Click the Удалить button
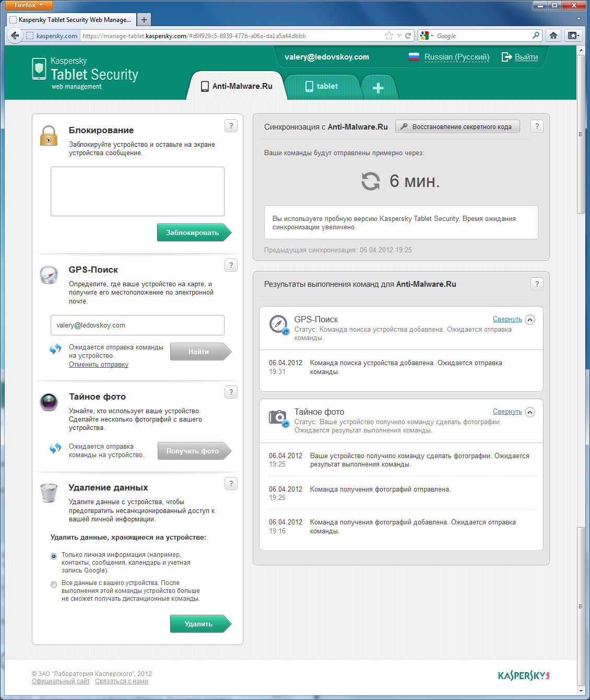This screenshot has width=590, height=700. click(x=200, y=624)
